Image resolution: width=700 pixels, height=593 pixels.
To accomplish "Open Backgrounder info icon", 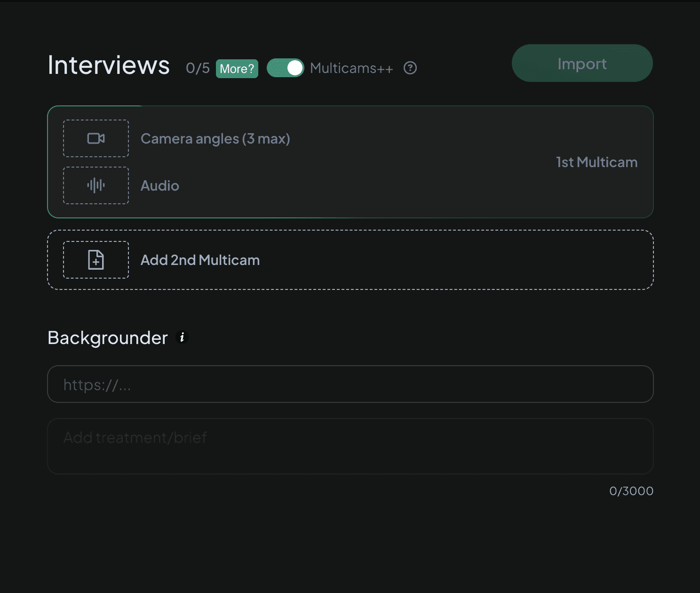I will 182,337.
